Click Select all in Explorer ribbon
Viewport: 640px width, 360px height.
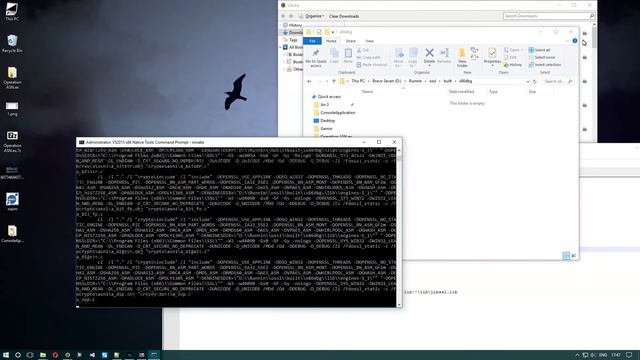(539, 50)
